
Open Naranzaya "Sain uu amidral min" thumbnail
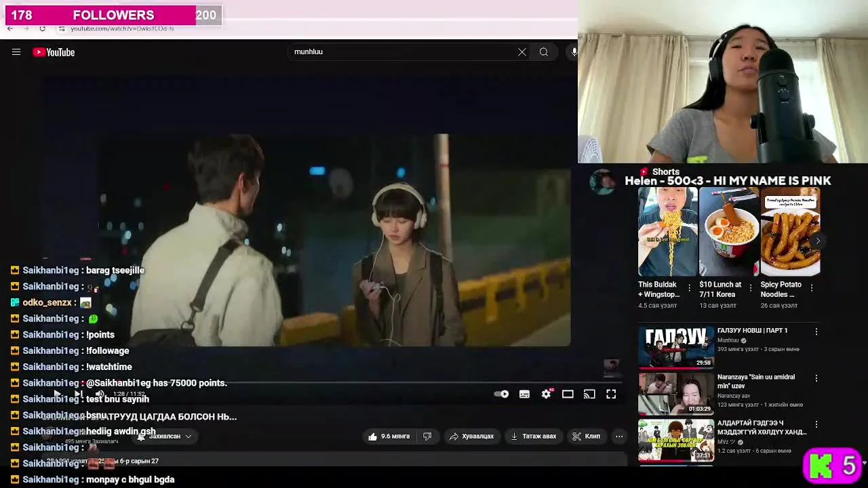tap(675, 394)
